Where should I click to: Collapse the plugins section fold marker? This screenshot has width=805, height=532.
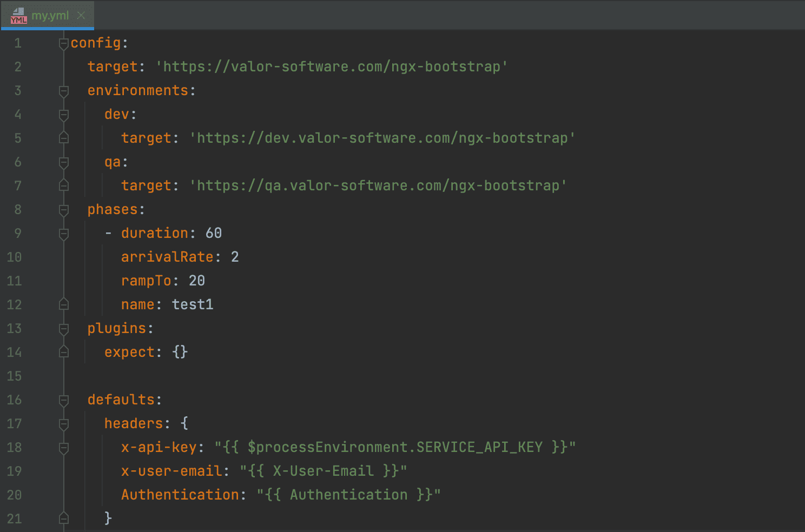[x=64, y=329]
